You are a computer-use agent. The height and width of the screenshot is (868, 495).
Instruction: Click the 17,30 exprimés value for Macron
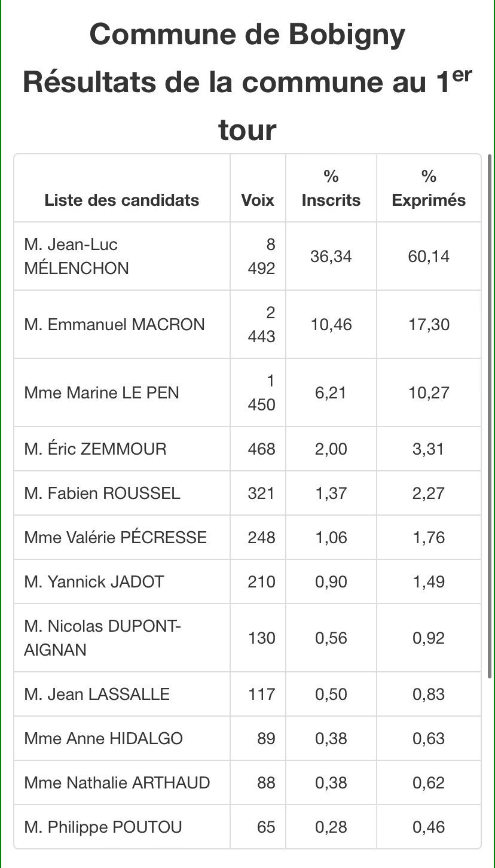click(x=429, y=324)
